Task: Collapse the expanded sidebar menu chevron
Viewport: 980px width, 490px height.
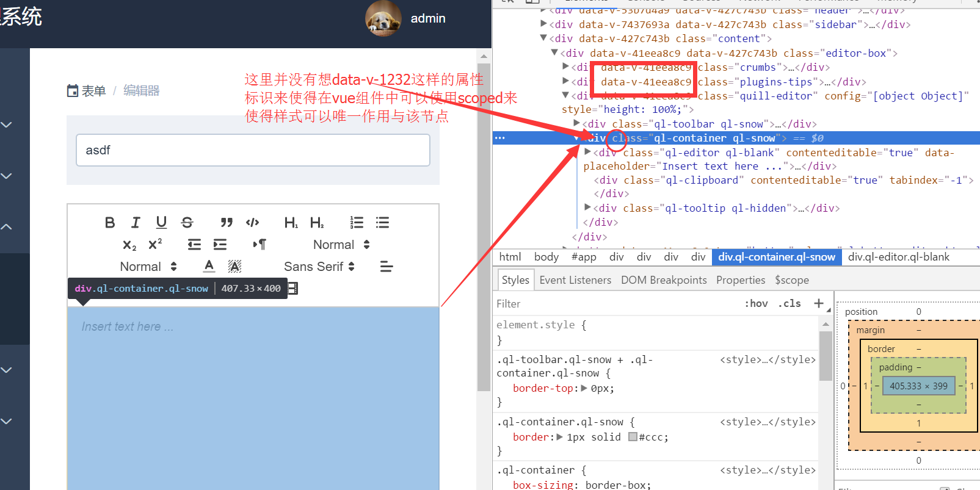Action: click(7, 226)
